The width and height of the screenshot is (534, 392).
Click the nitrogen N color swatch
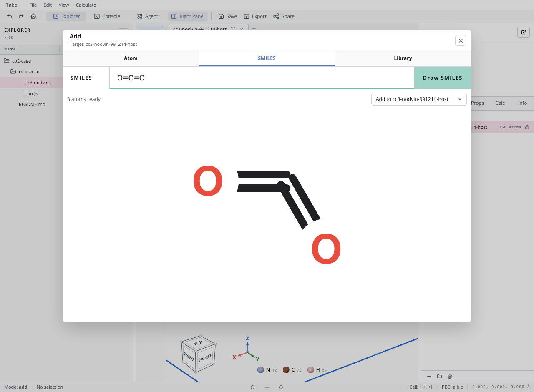261,370
